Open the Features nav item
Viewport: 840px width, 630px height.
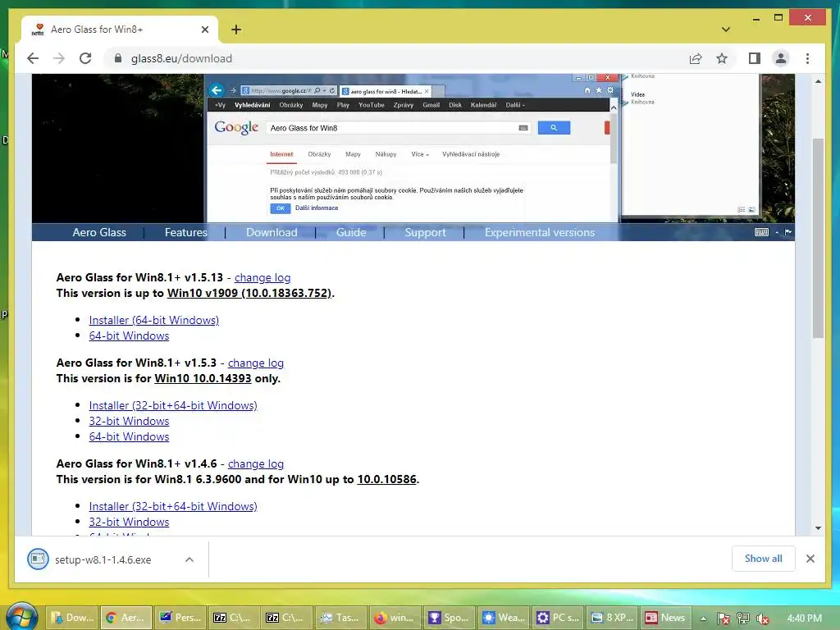(x=186, y=232)
